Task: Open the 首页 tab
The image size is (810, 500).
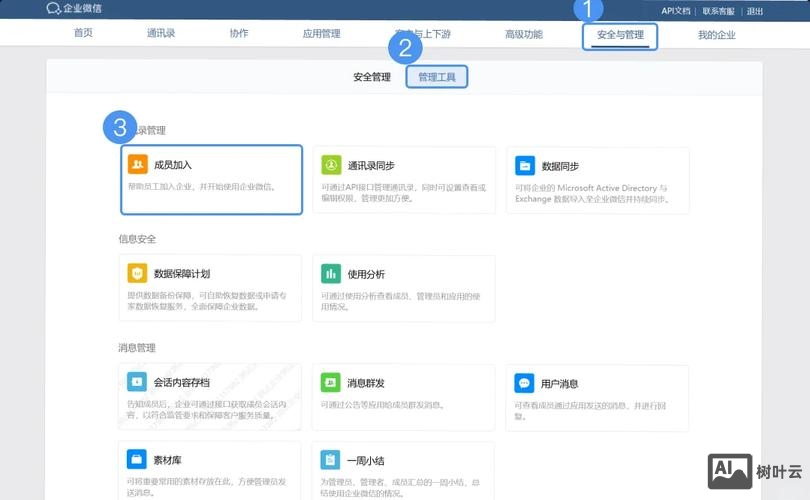Action: pos(83,33)
